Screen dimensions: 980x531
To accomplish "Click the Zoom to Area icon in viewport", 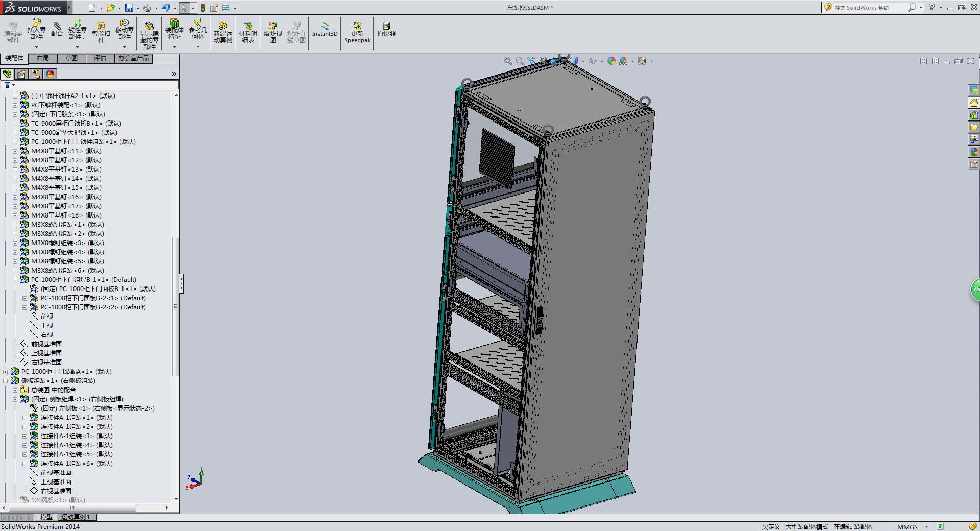I will pyautogui.click(x=519, y=61).
